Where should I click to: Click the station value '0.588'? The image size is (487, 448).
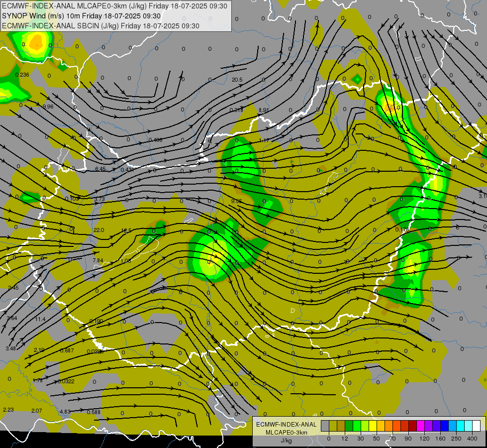94,412
